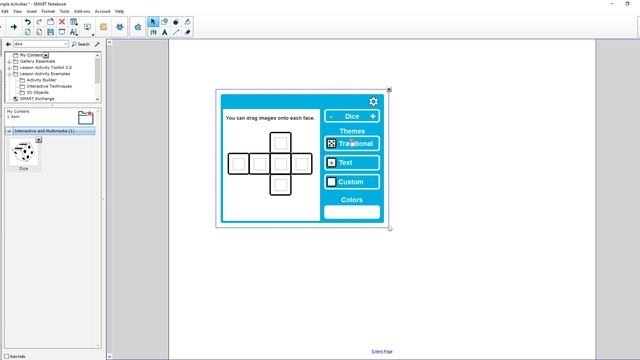640x360 pixels.
Task: Decrease dice count with minus
Action: 331,116
